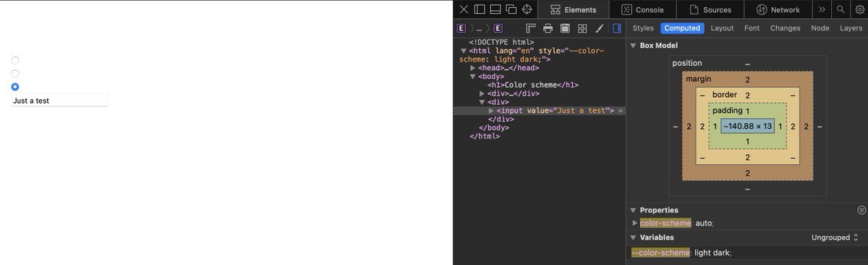Select the closing </body> tag row
Viewport: 868px width, 265px height.
[x=539, y=127]
